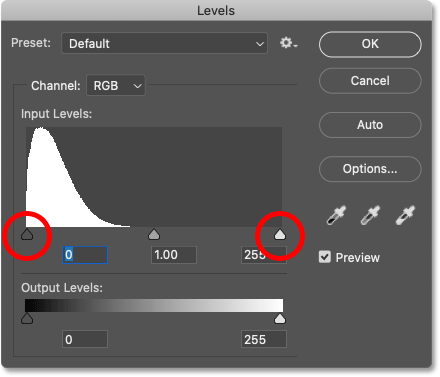The image size is (440, 377).
Task: Confirm with the OK button
Action: point(370,44)
